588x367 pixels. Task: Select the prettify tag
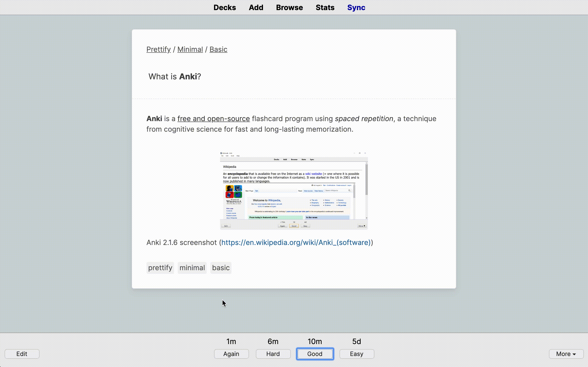point(160,268)
